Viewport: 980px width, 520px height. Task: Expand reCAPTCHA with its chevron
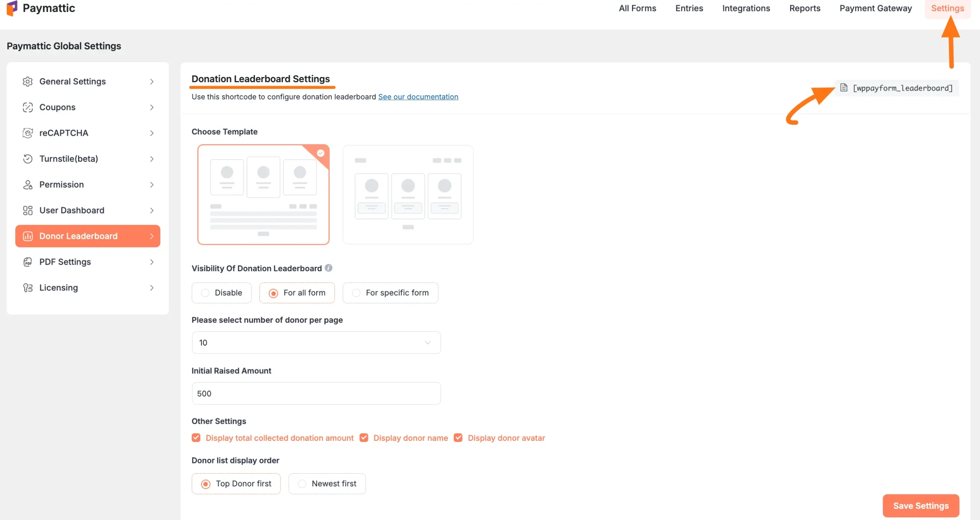(x=152, y=133)
